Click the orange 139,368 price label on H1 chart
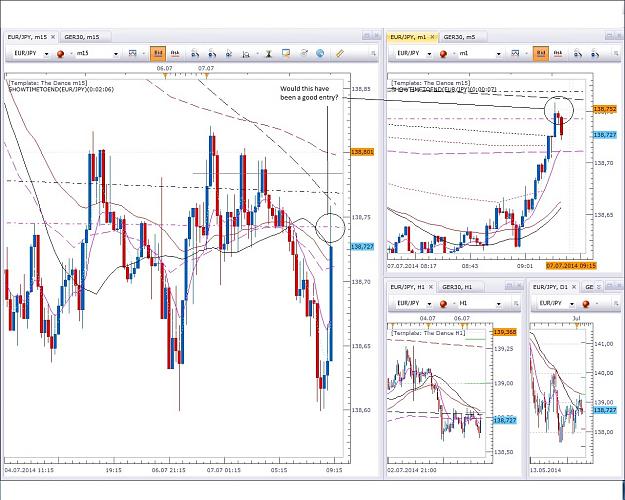 coord(505,332)
